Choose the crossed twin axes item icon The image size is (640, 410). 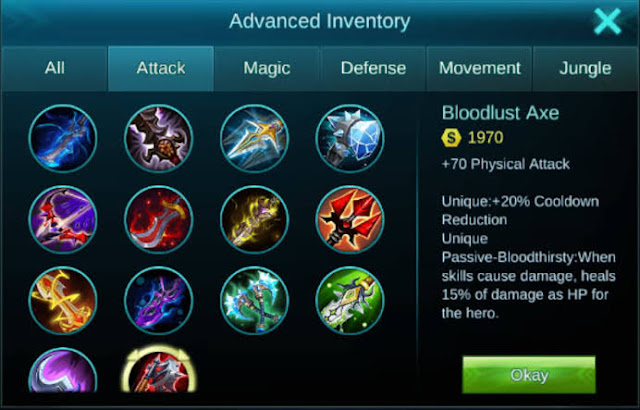coord(254,300)
